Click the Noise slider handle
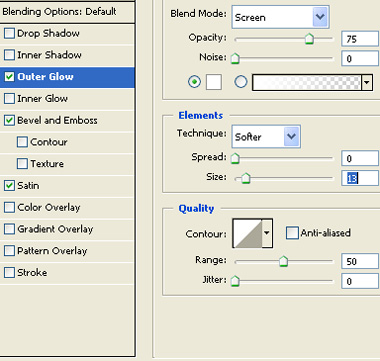 (x=235, y=58)
